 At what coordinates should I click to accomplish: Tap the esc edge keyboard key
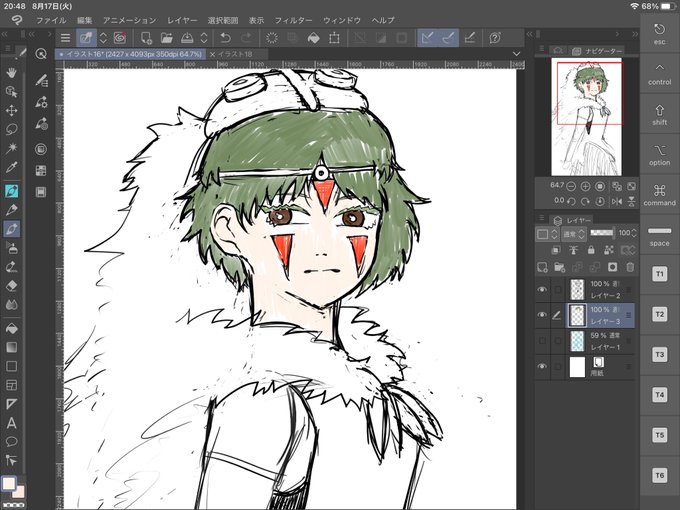(660, 33)
